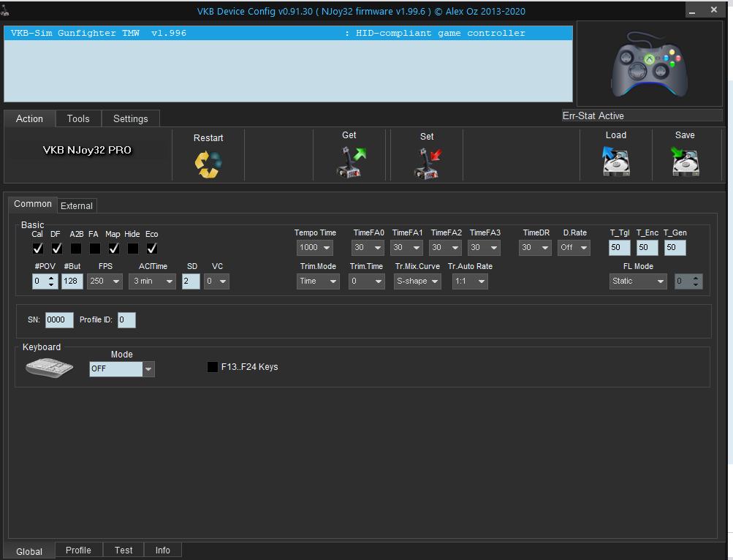Screen dimensions: 733x560
Task: Click the #But input field
Action: [72, 281]
